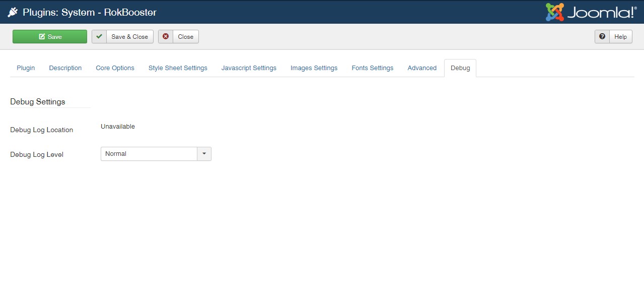Screen dimensions: 644x289
Task: Open the Javascript Settings tab
Action: click(x=249, y=68)
